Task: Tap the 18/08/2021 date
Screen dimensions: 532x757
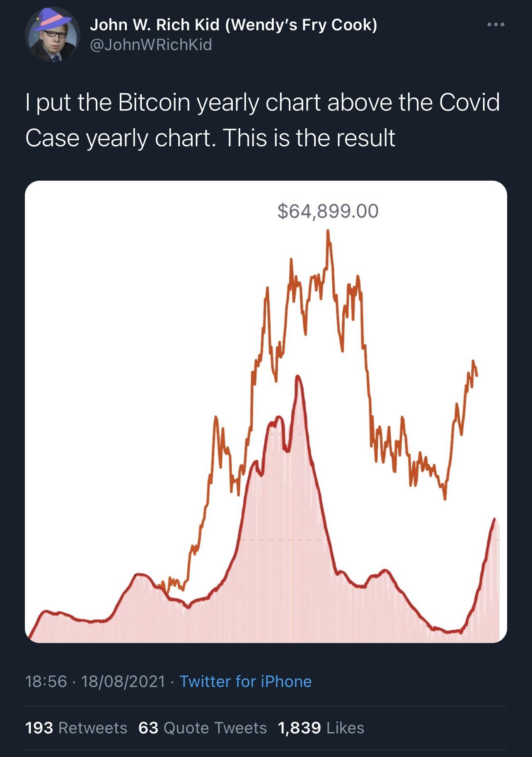Action: pyautogui.click(x=123, y=681)
